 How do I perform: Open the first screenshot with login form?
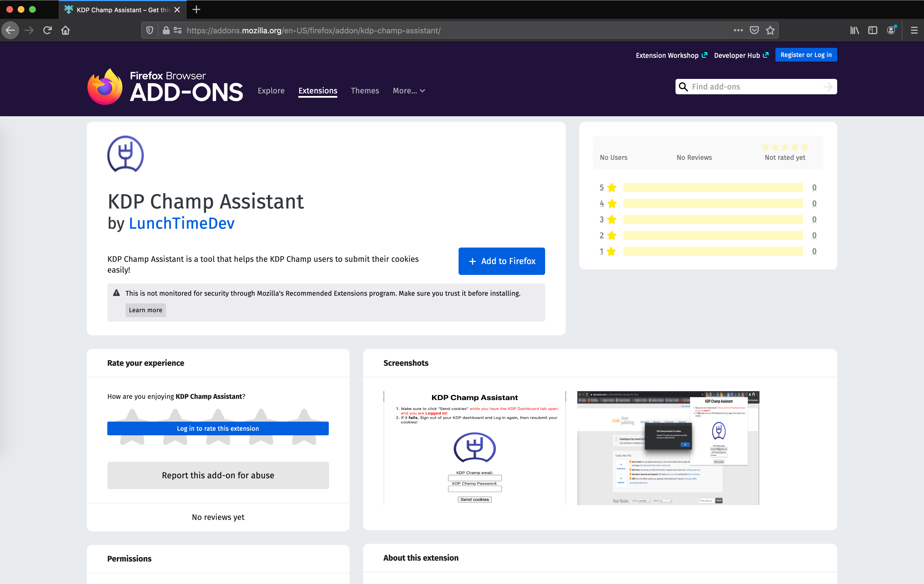click(x=475, y=448)
